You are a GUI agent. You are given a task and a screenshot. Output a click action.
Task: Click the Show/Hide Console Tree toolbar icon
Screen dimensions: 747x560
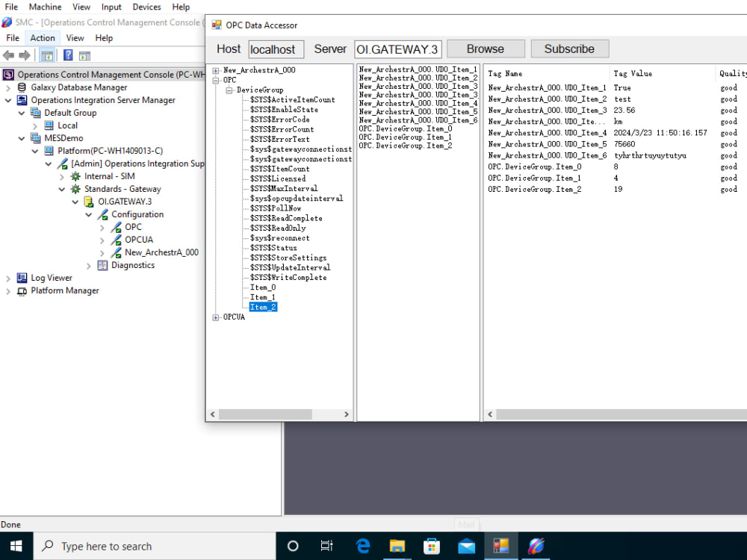46,54
